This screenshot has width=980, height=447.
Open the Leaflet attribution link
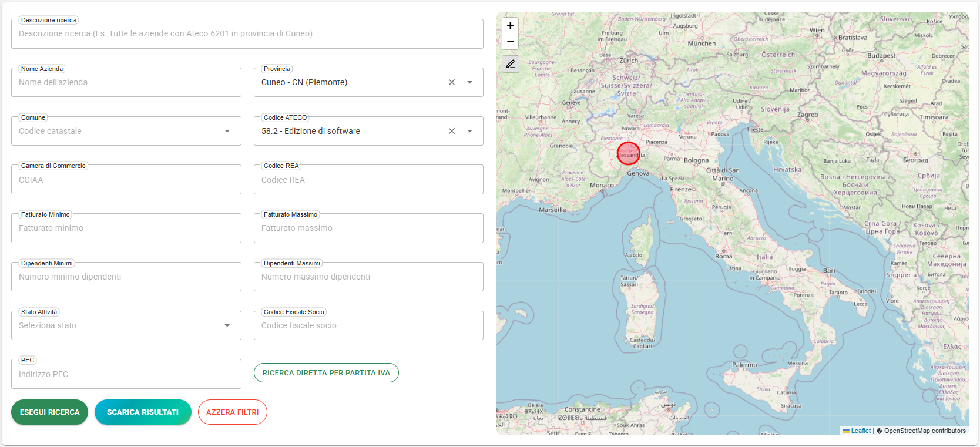point(860,431)
